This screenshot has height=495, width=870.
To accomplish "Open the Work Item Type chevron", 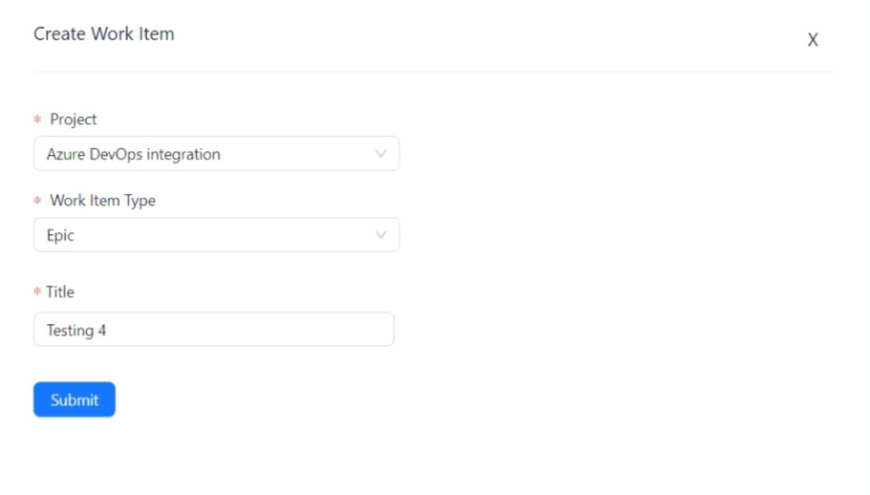I will [380, 235].
